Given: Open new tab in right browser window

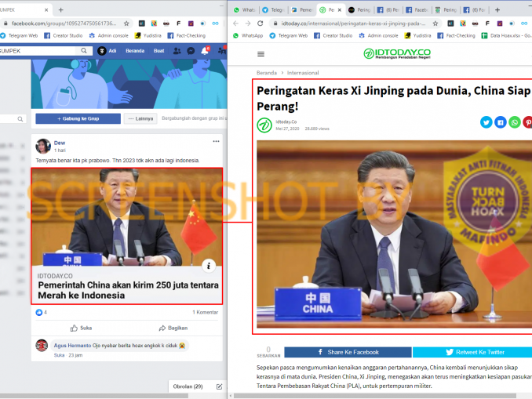Looking at the screenshot, I should point(497,10).
